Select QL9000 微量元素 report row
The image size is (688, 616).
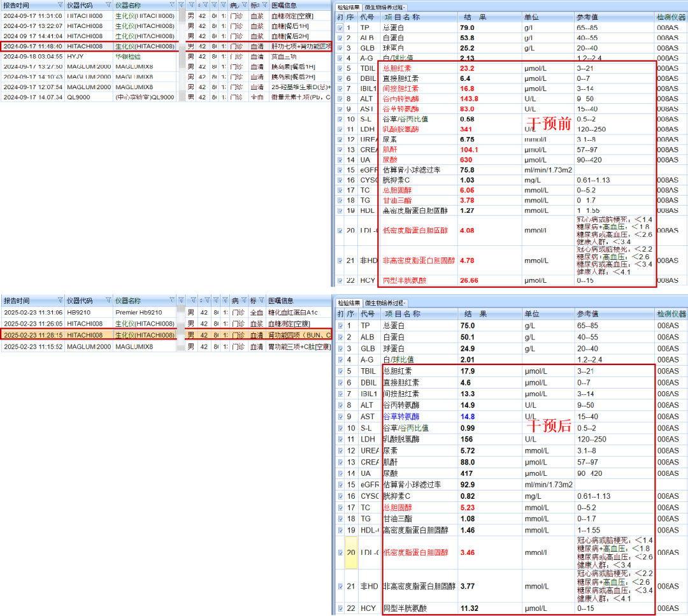coord(89,97)
